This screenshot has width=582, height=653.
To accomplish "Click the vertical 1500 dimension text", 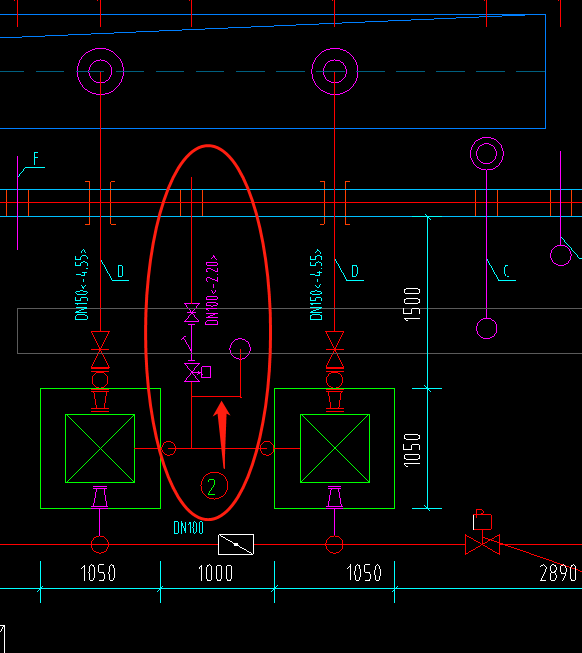I will (413, 304).
